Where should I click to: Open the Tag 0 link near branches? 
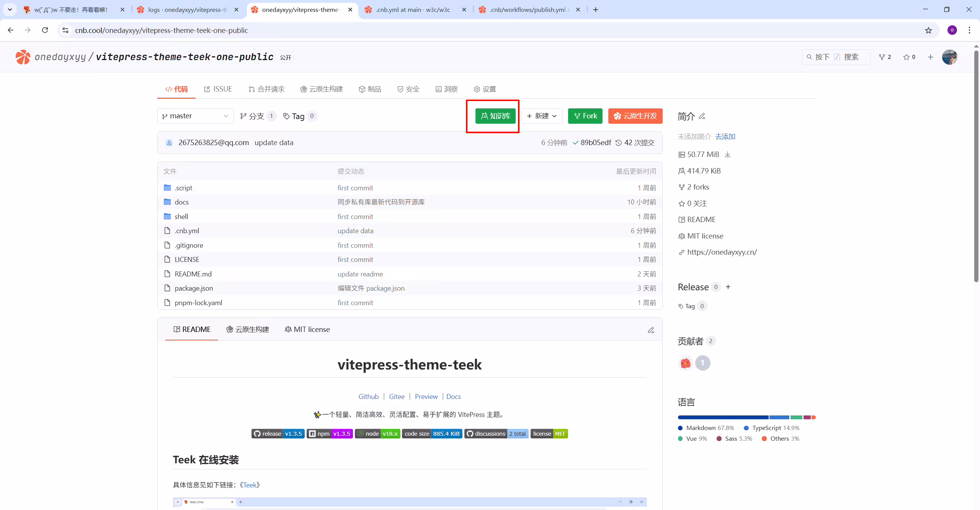click(300, 116)
